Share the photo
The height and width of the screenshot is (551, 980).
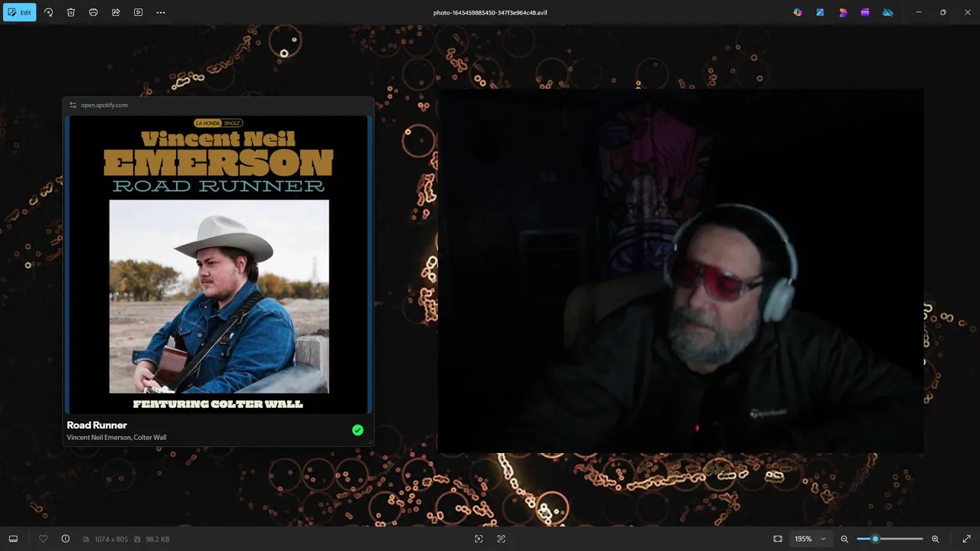pyautogui.click(x=116, y=12)
